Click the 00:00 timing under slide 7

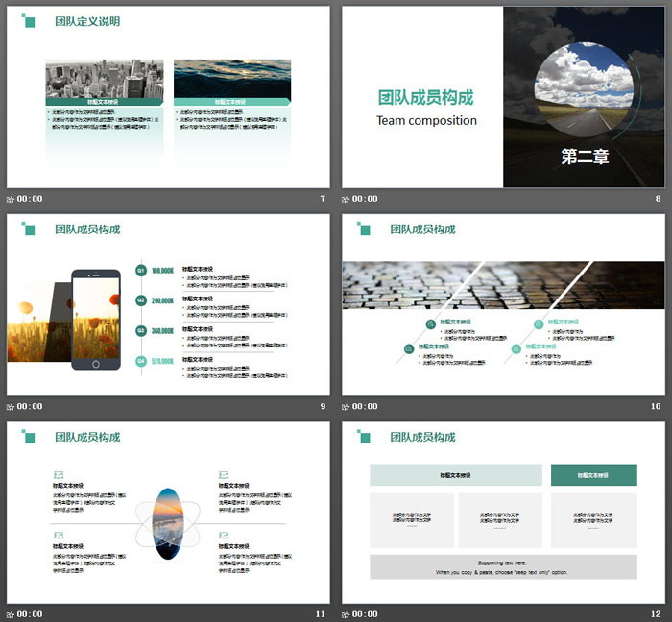pyautogui.click(x=30, y=199)
